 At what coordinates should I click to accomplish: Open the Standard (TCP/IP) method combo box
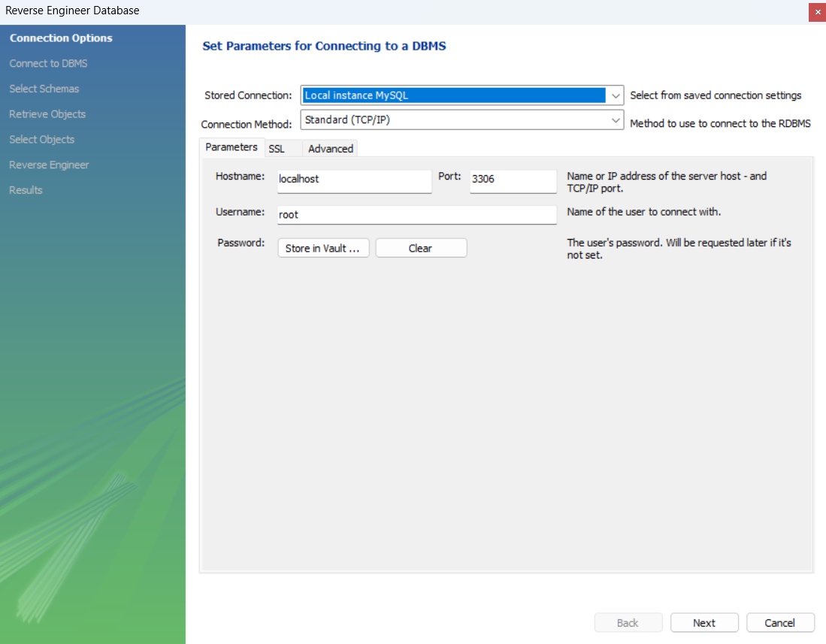[x=462, y=120]
